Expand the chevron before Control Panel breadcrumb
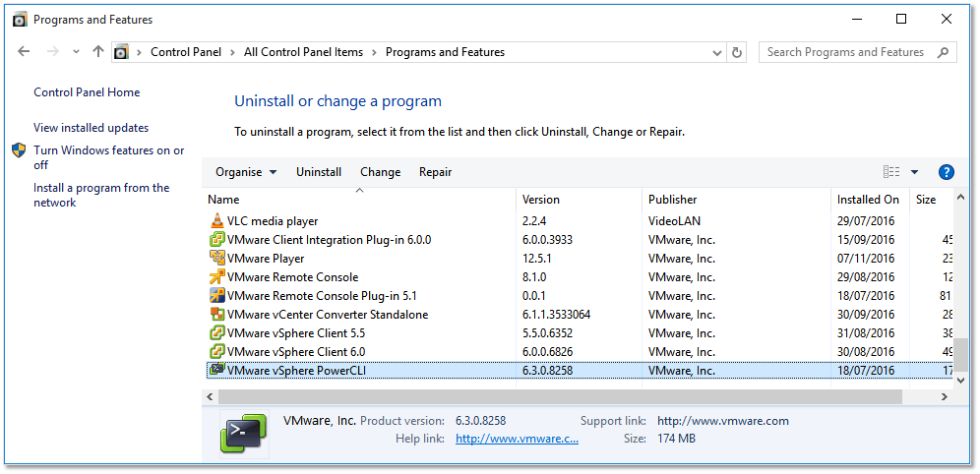The image size is (980, 474). 139,52
